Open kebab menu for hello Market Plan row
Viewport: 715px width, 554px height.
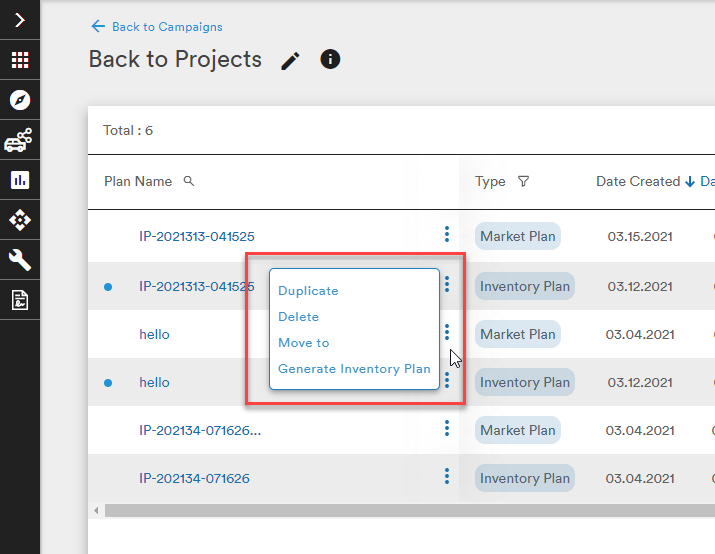(447, 332)
